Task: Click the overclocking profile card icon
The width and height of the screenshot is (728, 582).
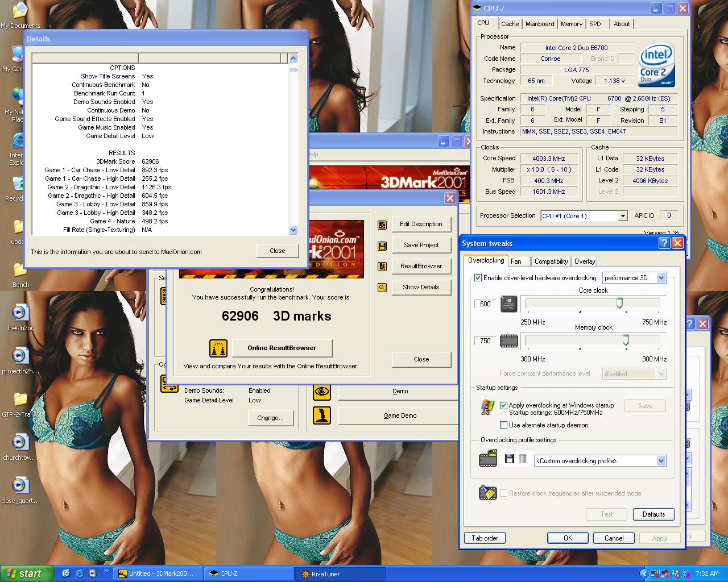Action: [487, 459]
